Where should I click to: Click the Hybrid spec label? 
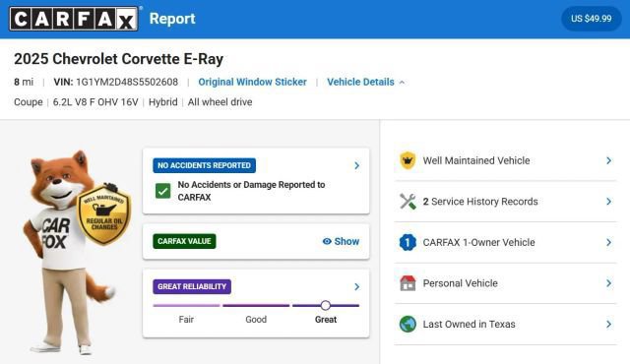pos(163,102)
